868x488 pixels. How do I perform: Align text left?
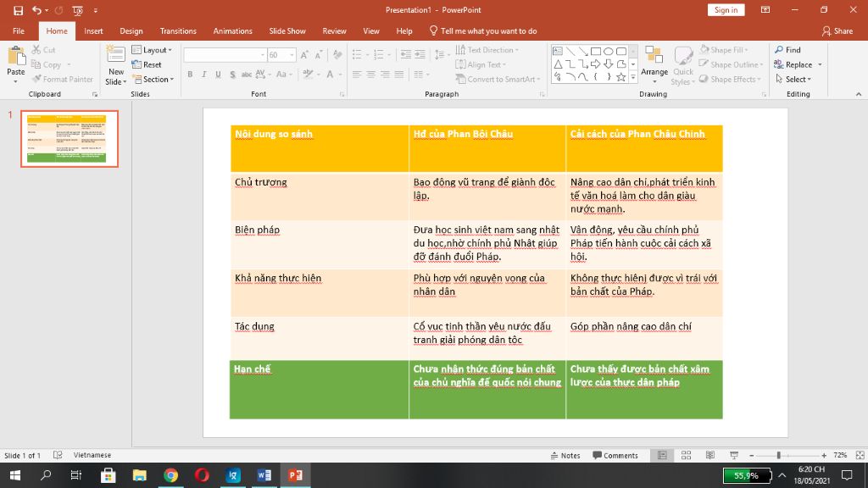tap(357, 75)
